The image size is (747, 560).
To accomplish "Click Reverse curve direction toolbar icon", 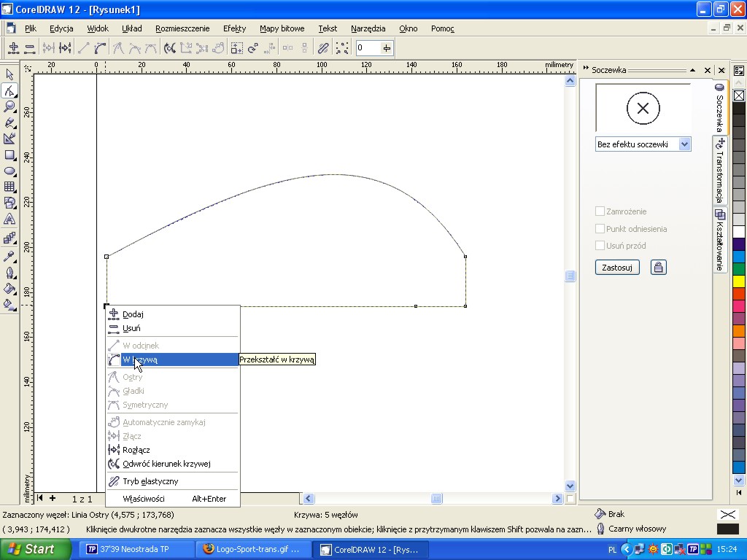I will coord(169,48).
